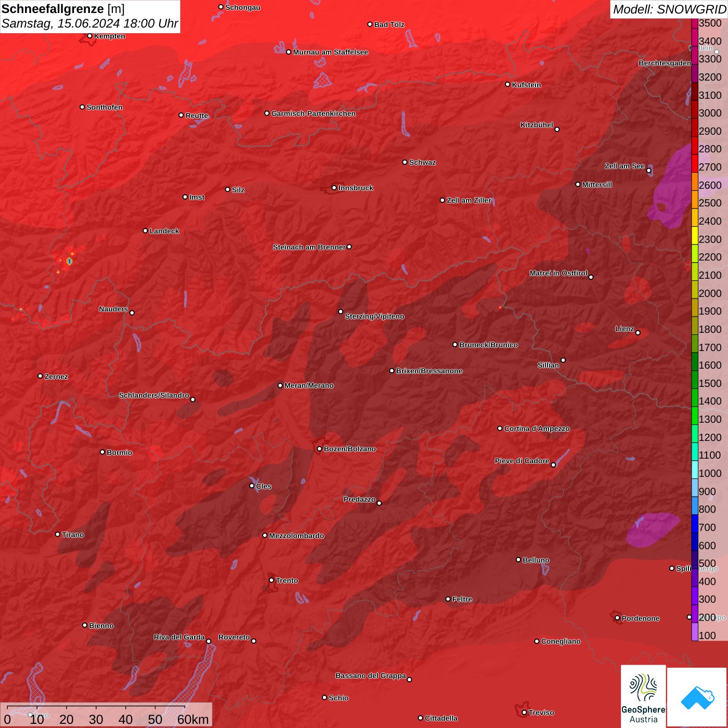The image size is (728, 728).
Task: Click the Zernez city marker dot
Action: coord(41,376)
